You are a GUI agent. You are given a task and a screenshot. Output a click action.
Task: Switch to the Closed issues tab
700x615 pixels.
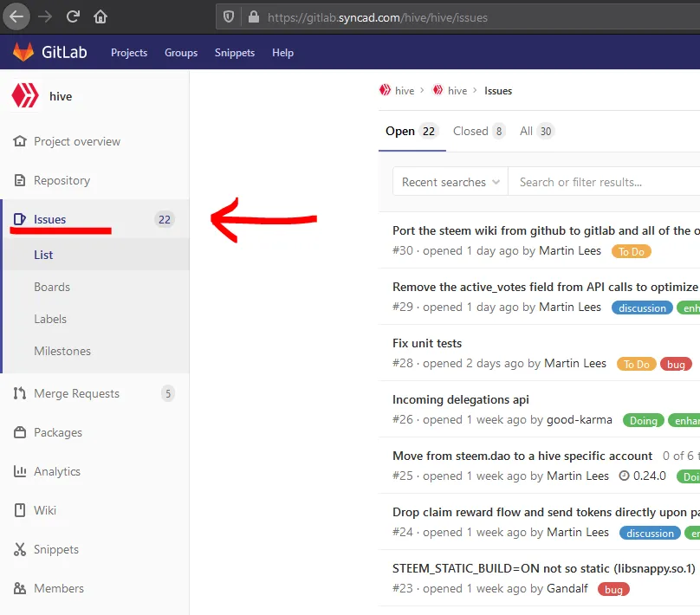[478, 131]
